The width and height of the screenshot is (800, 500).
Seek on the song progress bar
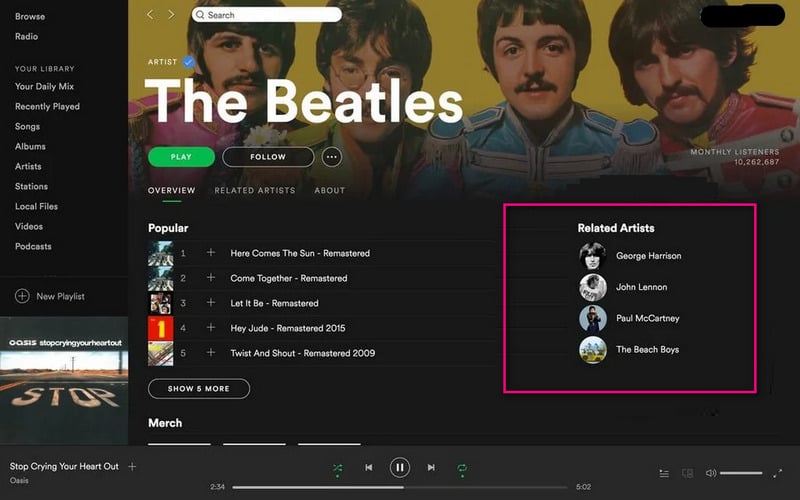(399, 487)
